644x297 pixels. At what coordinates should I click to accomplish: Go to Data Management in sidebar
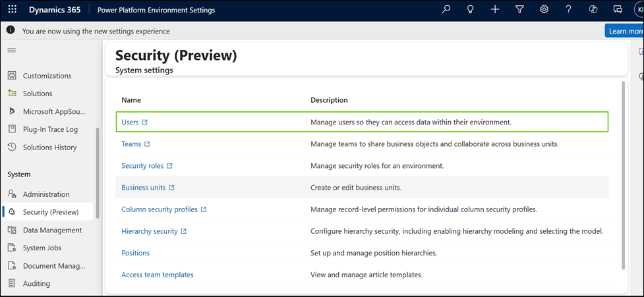coord(52,230)
